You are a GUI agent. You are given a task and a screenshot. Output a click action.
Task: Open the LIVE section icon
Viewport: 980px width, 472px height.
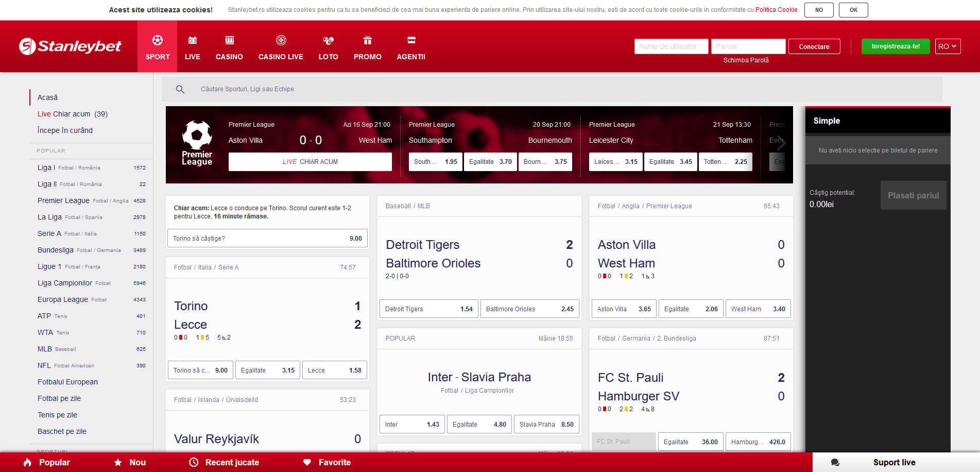pos(193,40)
